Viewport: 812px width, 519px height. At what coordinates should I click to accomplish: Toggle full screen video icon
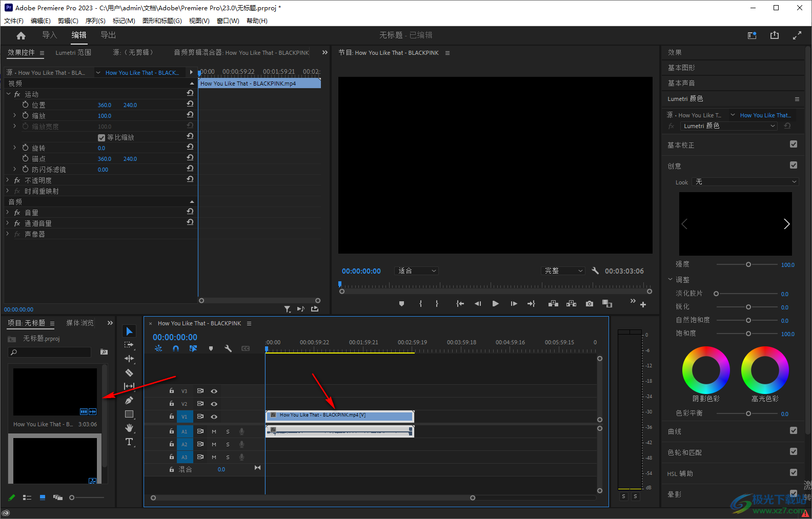coord(797,35)
